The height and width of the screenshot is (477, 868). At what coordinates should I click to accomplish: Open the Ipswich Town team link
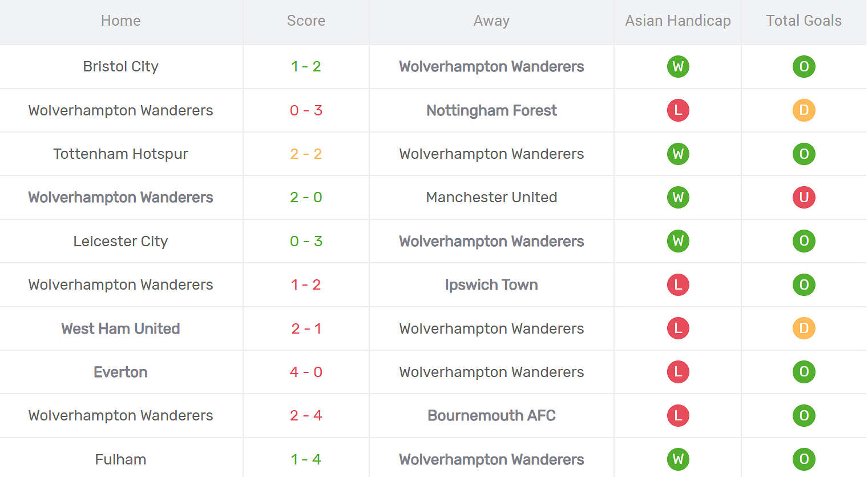(x=491, y=285)
